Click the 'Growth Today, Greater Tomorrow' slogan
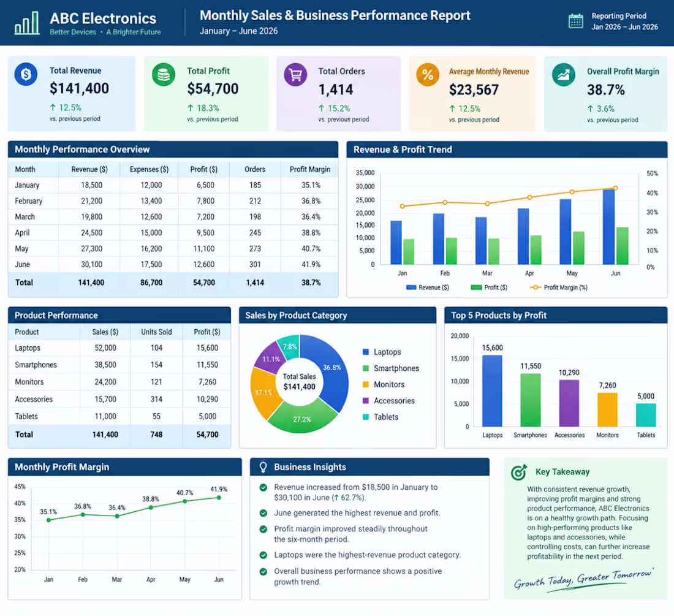The height and width of the screenshot is (616, 674). pos(583,579)
